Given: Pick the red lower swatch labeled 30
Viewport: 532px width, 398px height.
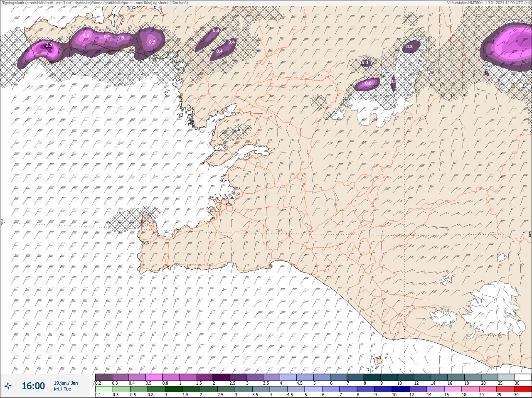Looking at the screenshot, I should coord(523,389).
